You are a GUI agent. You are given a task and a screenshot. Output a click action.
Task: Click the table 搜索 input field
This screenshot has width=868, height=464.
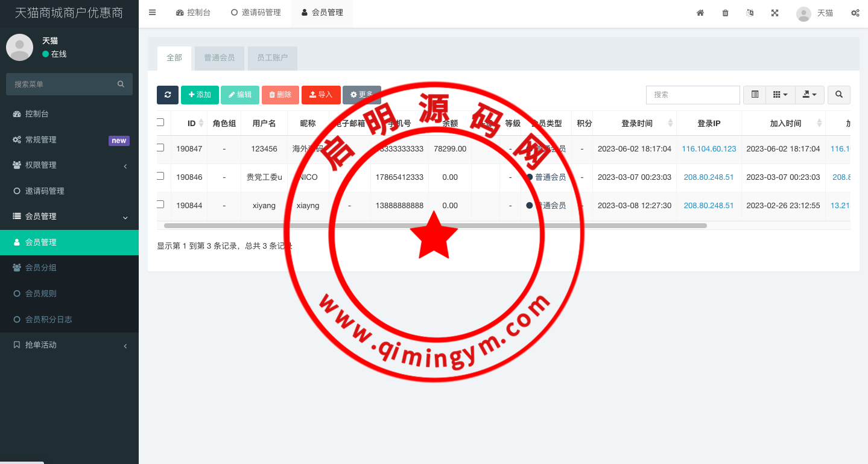pos(692,95)
